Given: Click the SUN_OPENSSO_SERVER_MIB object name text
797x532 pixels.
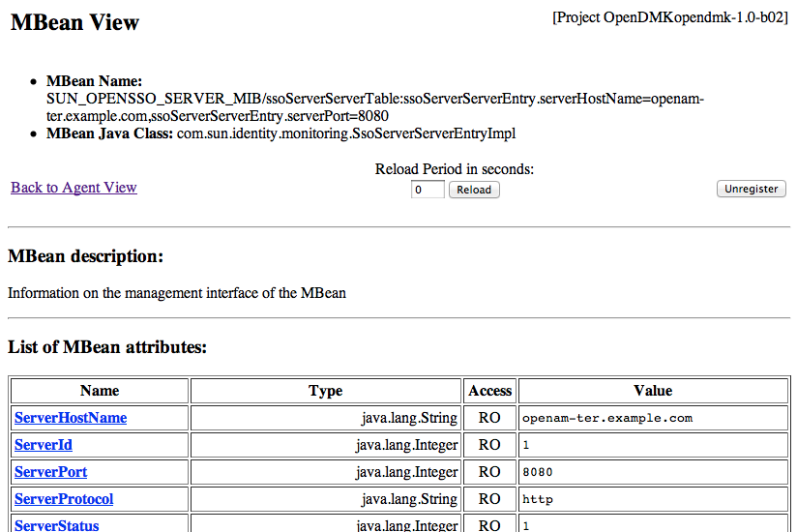Looking at the screenshot, I should point(375,107).
